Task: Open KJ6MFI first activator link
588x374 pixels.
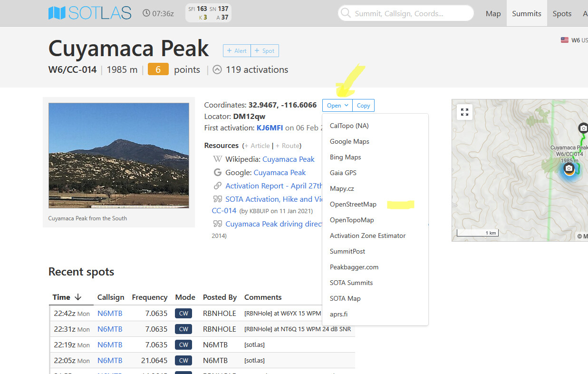Action: [270, 128]
